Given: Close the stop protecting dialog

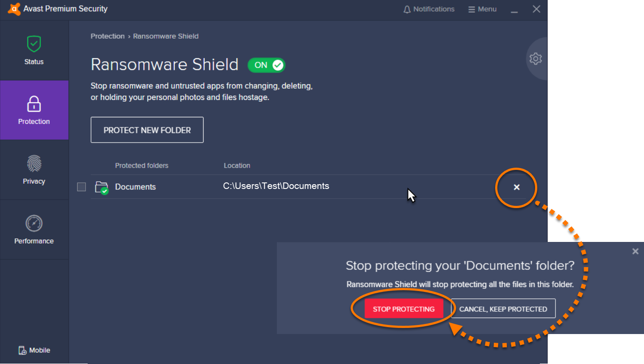Looking at the screenshot, I should pos(635,251).
